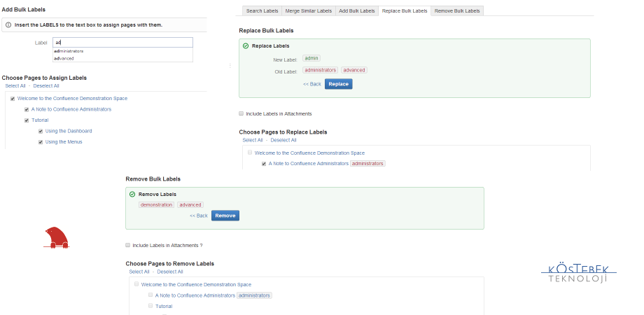Click the info icon in Add Bulk Labels
644x315 pixels.
(8, 24)
